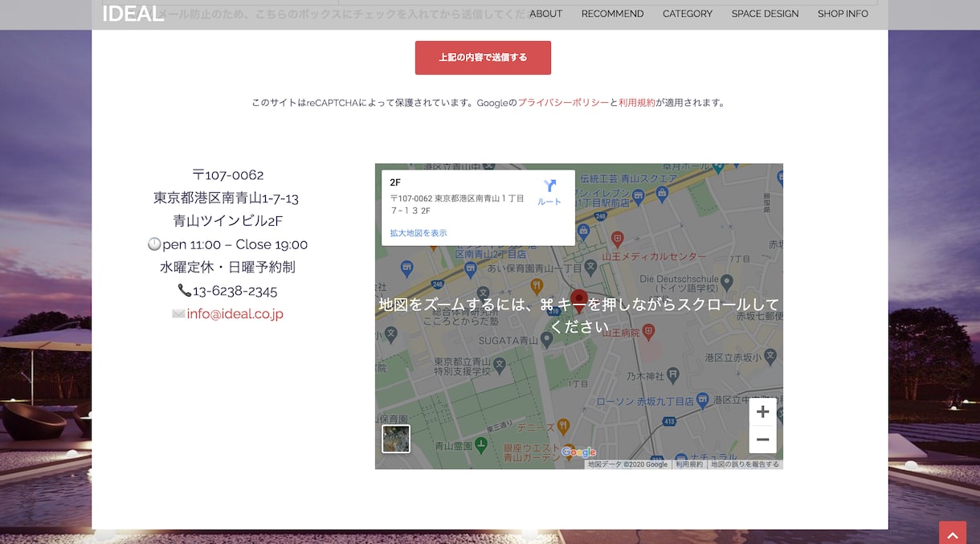Click the red location pin on the map
The width and height of the screenshot is (980, 544).
coord(579,301)
